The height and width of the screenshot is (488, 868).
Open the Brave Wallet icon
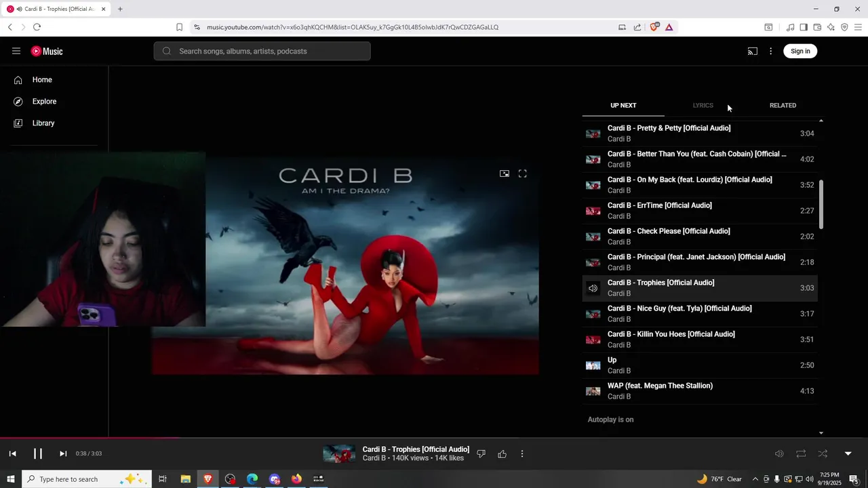point(817,27)
